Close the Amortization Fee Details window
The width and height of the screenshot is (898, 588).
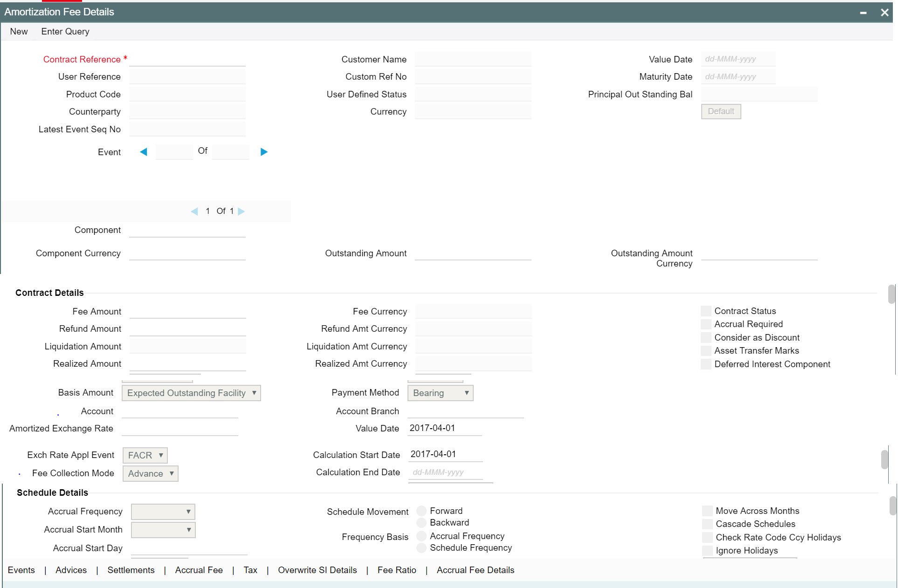pos(884,13)
